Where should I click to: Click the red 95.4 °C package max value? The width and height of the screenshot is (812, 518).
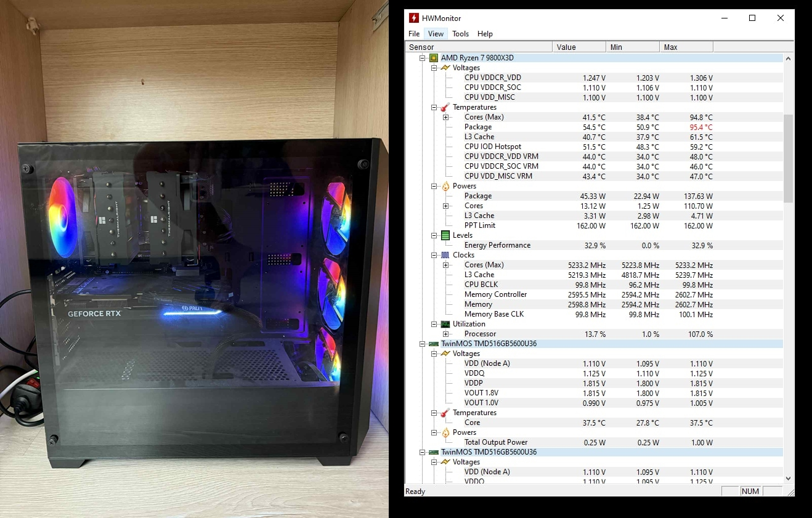click(x=701, y=127)
